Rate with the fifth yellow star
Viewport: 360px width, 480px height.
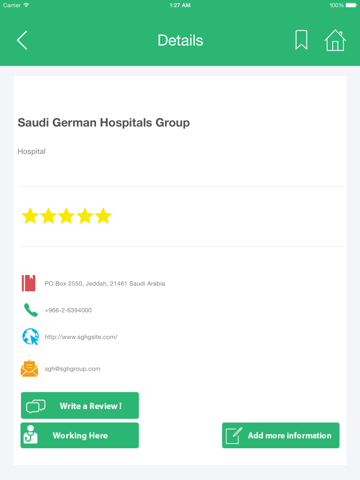(103, 216)
